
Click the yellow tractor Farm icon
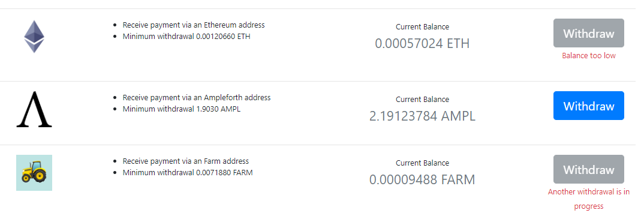(34, 173)
